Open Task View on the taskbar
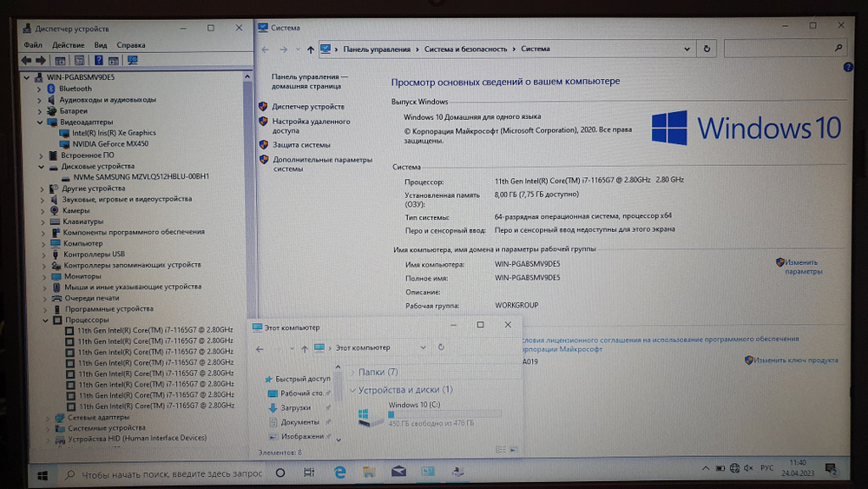The image size is (868, 489). [x=309, y=472]
